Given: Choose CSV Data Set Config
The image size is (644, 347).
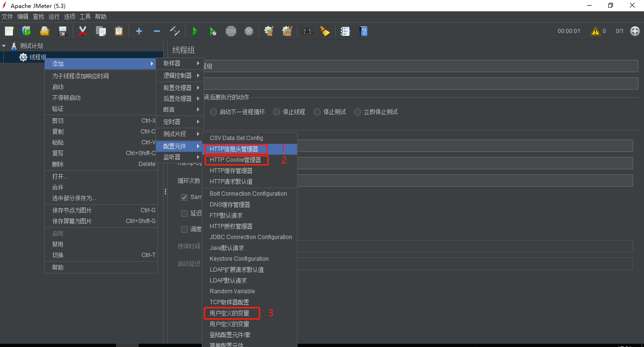Looking at the screenshot, I should pos(250,138).
